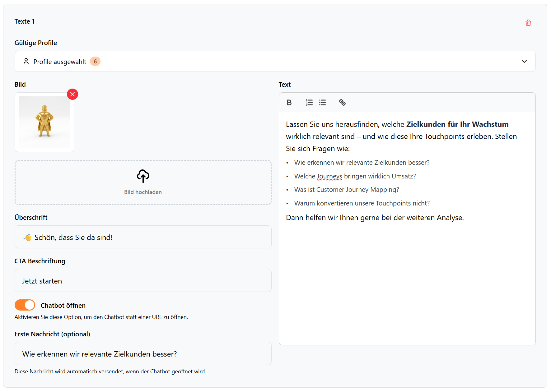
Task: Toggle the Chatbot öffnen switch
Action: click(x=25, y=305)
